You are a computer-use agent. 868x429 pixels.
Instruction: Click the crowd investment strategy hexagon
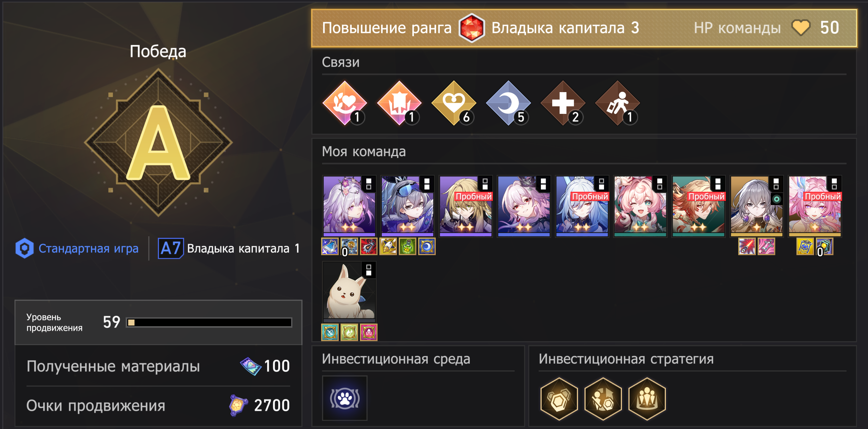[x=647, y=398]
